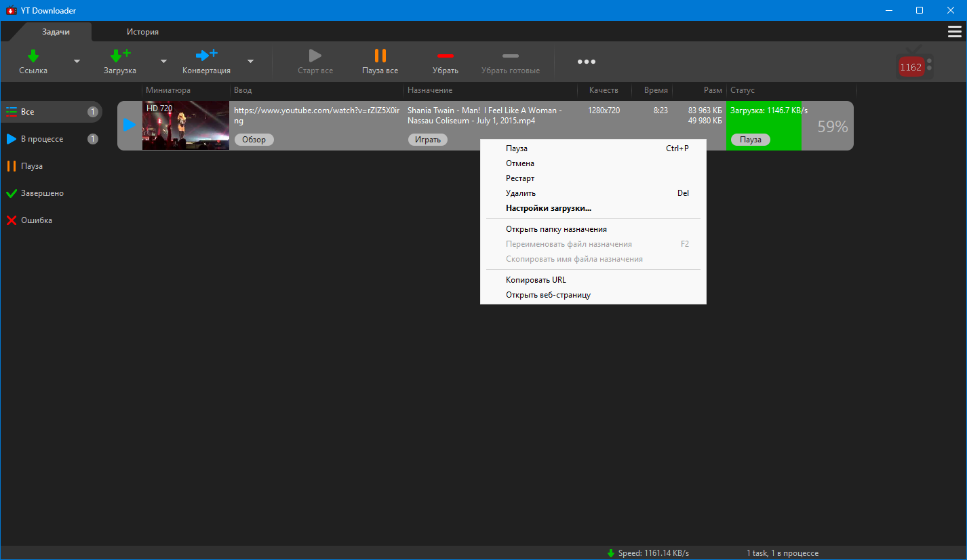The height and width of the screenshot is (560, 967).
Task: Choose Открыть папку назначения in the context menu
Action: 556,229
